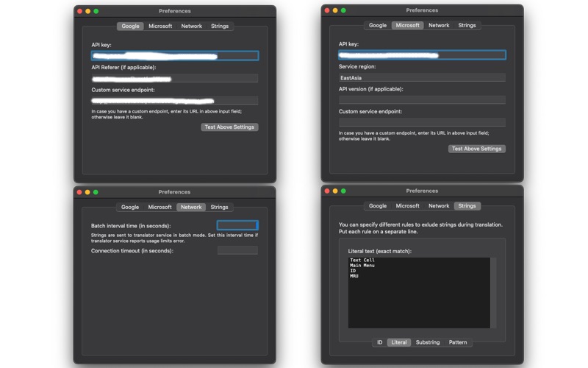
Task: Open Strings tab in window with Google selected
Action: pyautogui.click(x=220, y=26)
